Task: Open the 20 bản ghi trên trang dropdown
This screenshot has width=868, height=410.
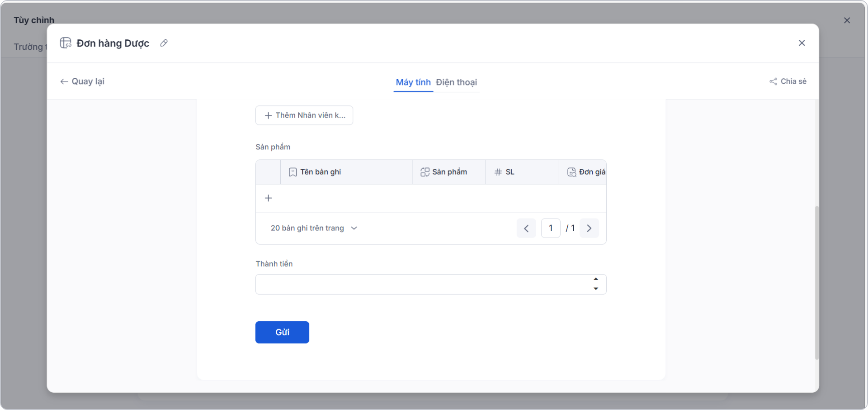Action: (314, 228)
